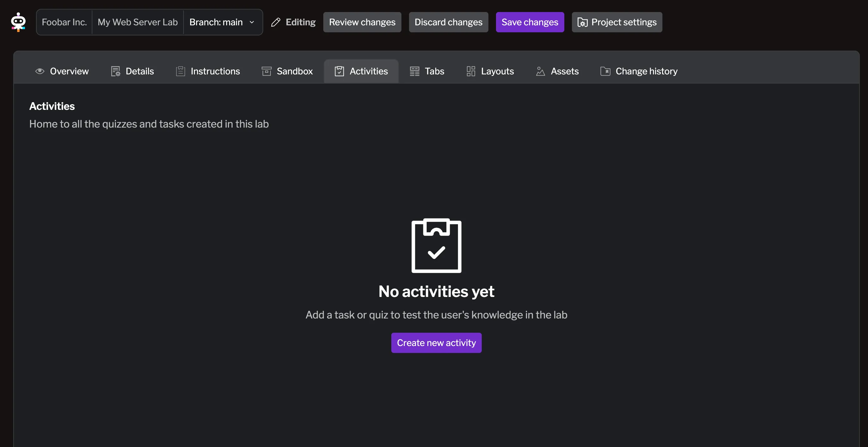868x447 pixels.
Task: Click the image icon on the Assets tab
Action: coord(541,71)
